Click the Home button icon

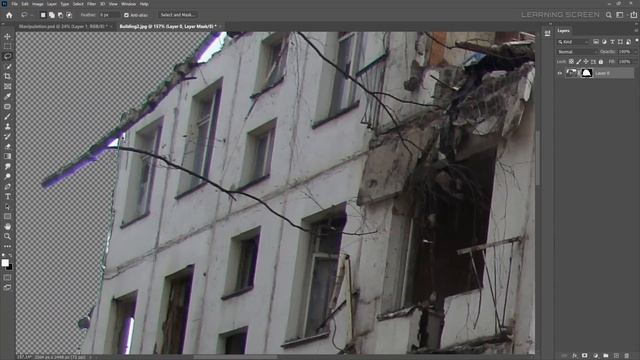pos(9,15)
